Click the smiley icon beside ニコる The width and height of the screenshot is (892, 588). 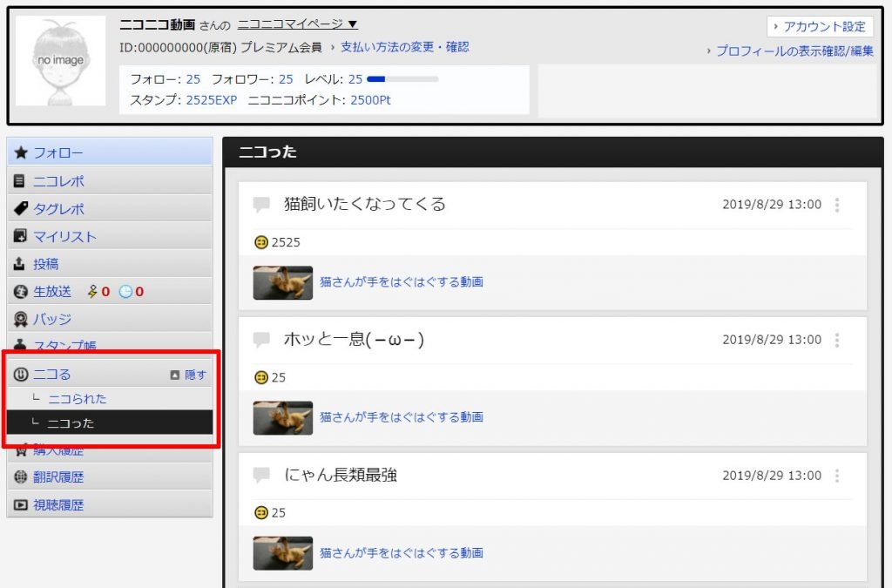tap(21, 375)
